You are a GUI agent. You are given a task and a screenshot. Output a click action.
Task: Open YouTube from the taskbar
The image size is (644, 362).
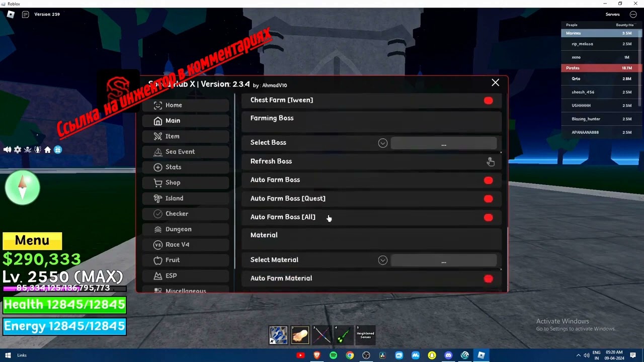tap(300, 355)
